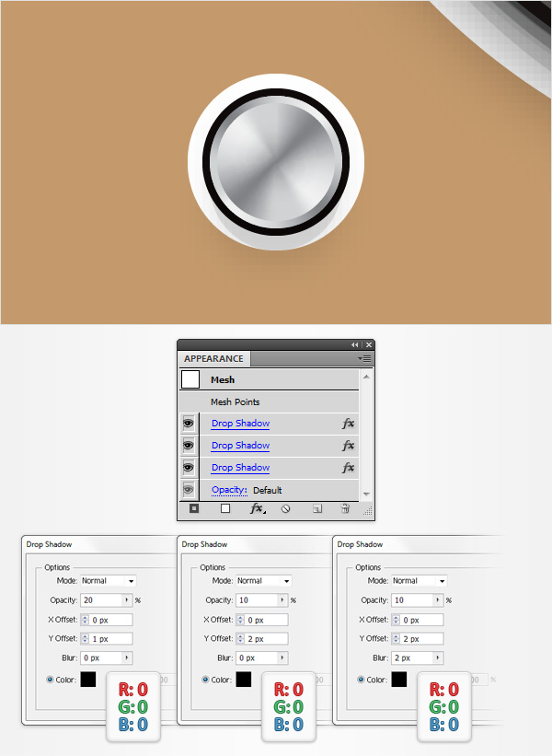Open the bottom Drop Shadow link
Screen dimensions: 552x756
pos(240,468)
